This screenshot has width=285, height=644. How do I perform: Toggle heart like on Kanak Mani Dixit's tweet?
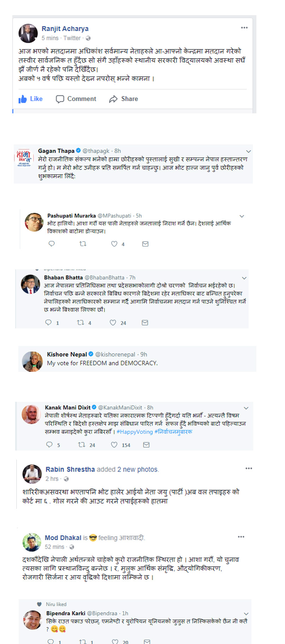point(114,445)
